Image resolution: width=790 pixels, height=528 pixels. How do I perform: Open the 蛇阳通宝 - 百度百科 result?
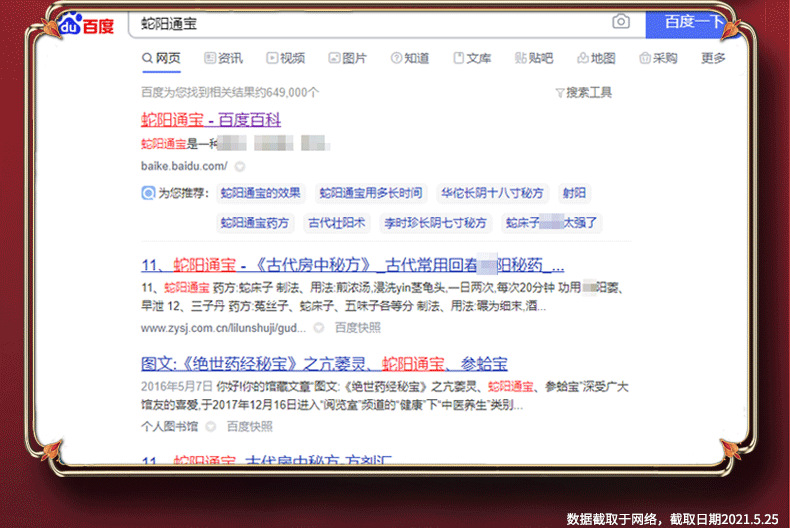(211, 120)
